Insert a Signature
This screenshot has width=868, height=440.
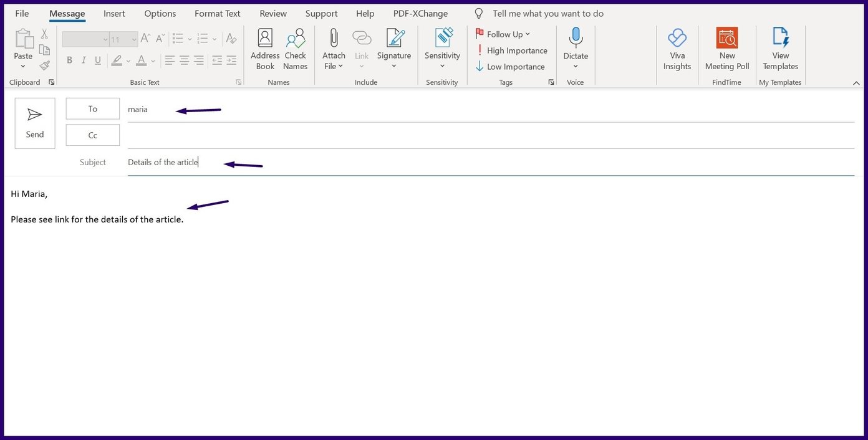(393, 49)
